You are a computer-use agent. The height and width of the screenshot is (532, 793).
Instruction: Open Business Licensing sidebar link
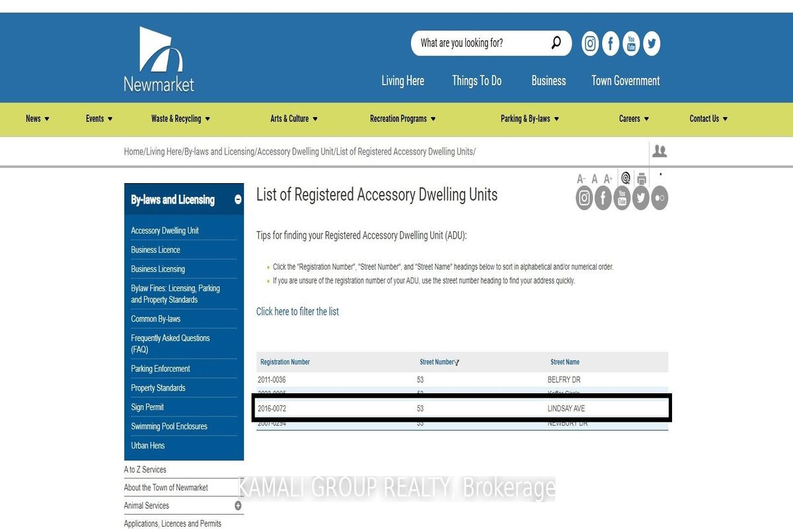(158, 269)
